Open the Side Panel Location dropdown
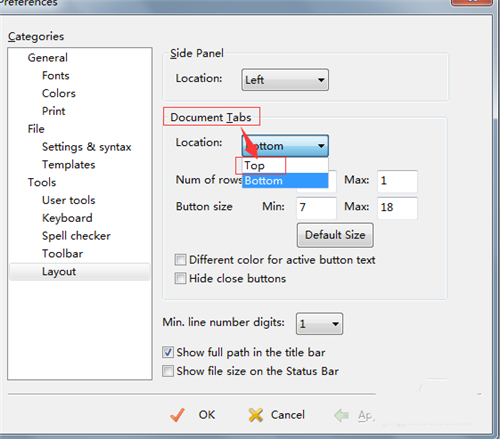The image size is (500, 439). [x=285, y=80]
